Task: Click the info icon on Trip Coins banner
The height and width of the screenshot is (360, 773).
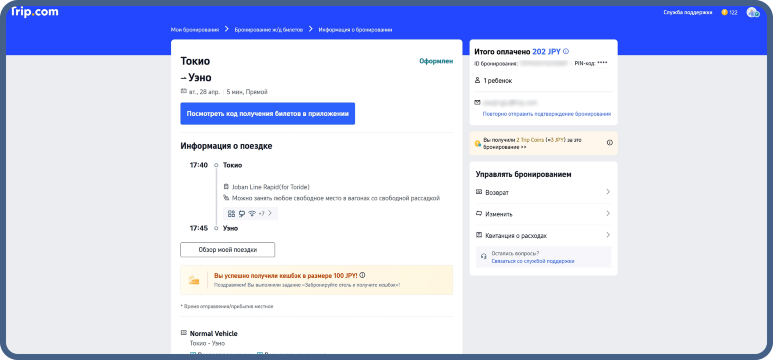Action: click(x=609, y=143)
